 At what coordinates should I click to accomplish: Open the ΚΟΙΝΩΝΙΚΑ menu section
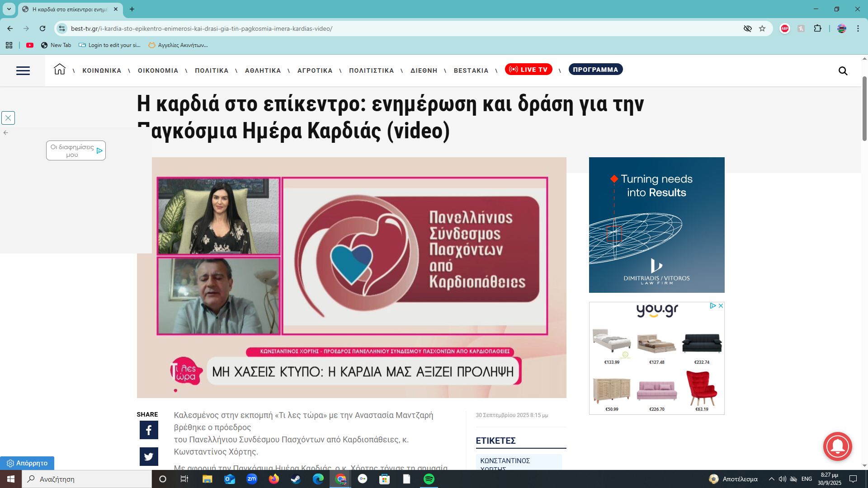(102, 70)
